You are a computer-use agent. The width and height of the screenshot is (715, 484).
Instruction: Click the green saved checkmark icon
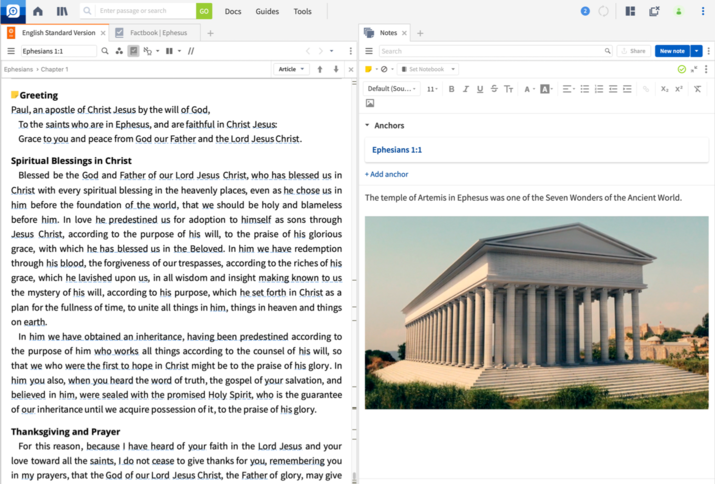click(x=682, y=69)
